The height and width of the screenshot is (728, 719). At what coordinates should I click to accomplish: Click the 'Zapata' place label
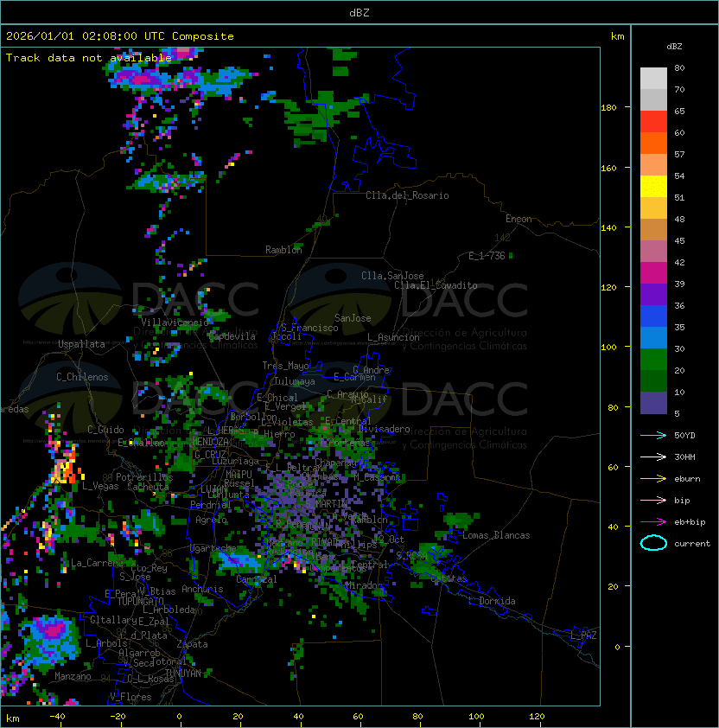pos(192,644)
